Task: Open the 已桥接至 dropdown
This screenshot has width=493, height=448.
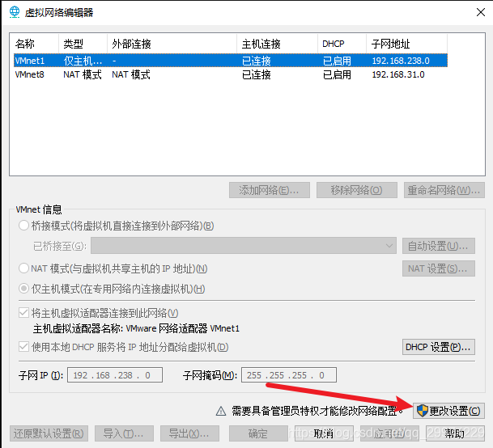Action: tap(244, 246)
